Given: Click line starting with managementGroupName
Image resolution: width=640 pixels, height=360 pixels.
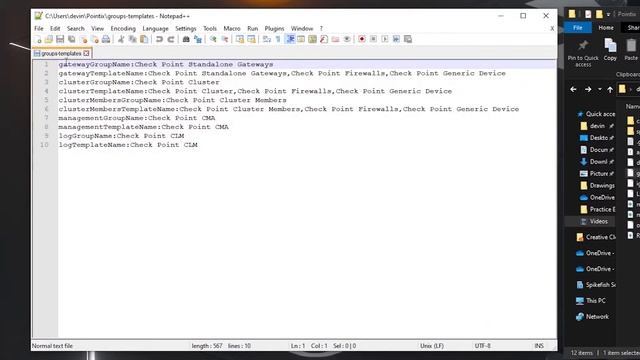Looking at the screenshot, I should 137,118.
